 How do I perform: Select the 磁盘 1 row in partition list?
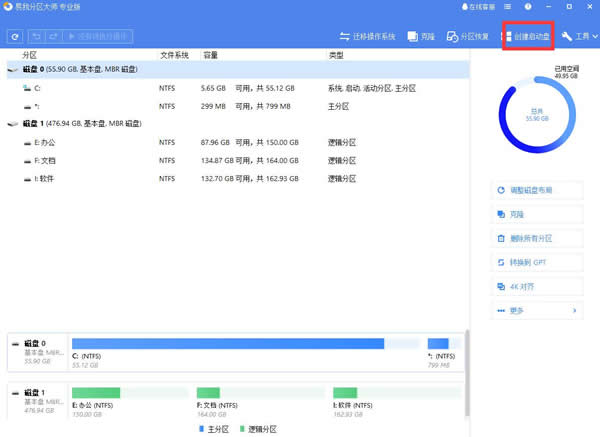pyautogui.click(x=238, y=124)
